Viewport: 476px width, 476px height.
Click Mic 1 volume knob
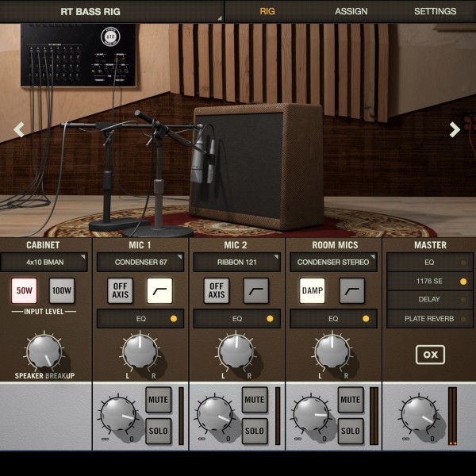coord(118,414)
